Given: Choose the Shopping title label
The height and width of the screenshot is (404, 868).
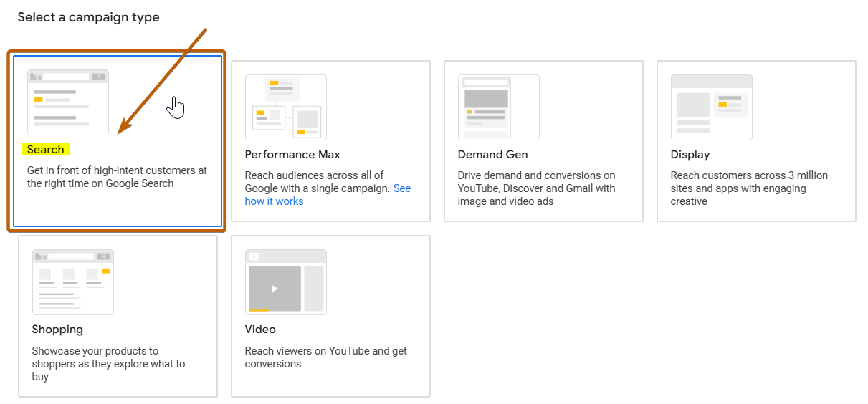Looking at the screenshot, I should click(57, 330).
